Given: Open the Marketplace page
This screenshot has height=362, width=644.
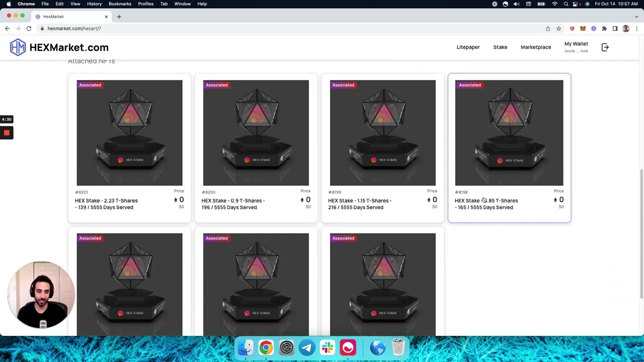Looking at the screenshot, I should [x=536, y=47].
